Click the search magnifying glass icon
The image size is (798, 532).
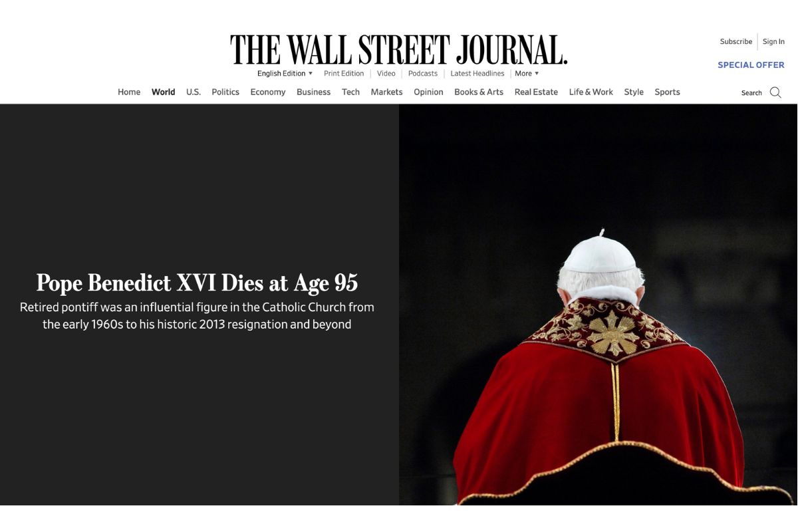pyautogui.click(x=775, y=92)
